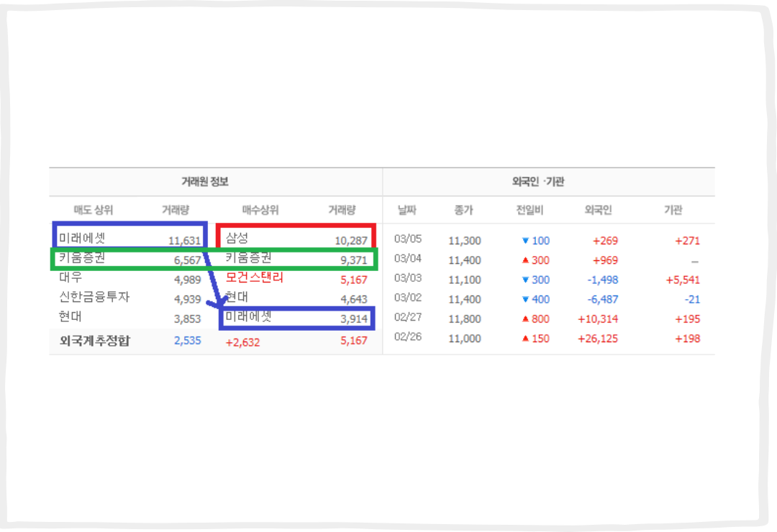Select the 외국계추정합 row label
Screen dimensions: 777x532
click(x=95, y=341)
